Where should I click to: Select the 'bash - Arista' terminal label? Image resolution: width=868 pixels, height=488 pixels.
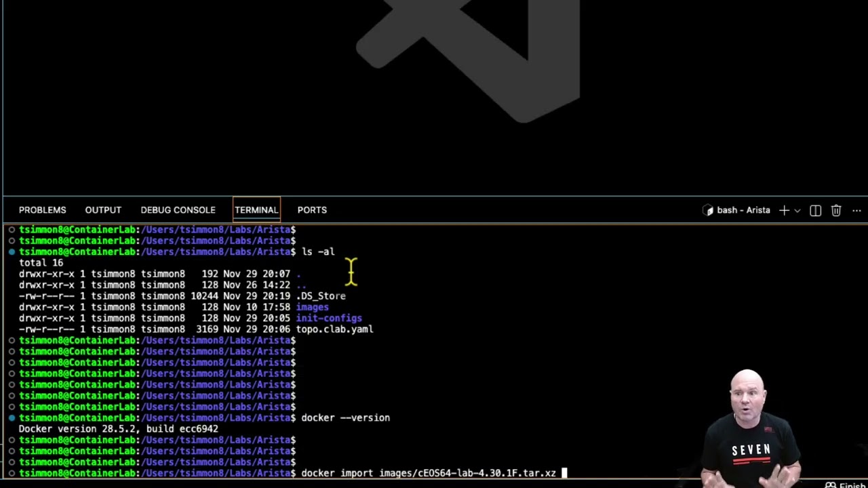[743, 210]
